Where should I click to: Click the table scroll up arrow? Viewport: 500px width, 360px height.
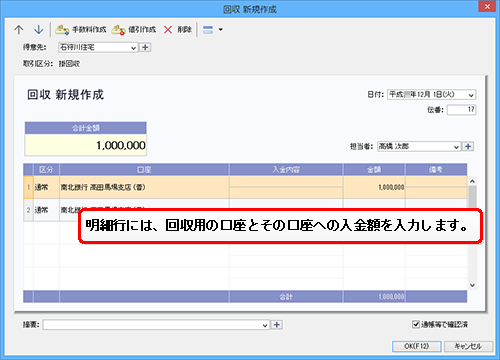[x=472, y=181]
